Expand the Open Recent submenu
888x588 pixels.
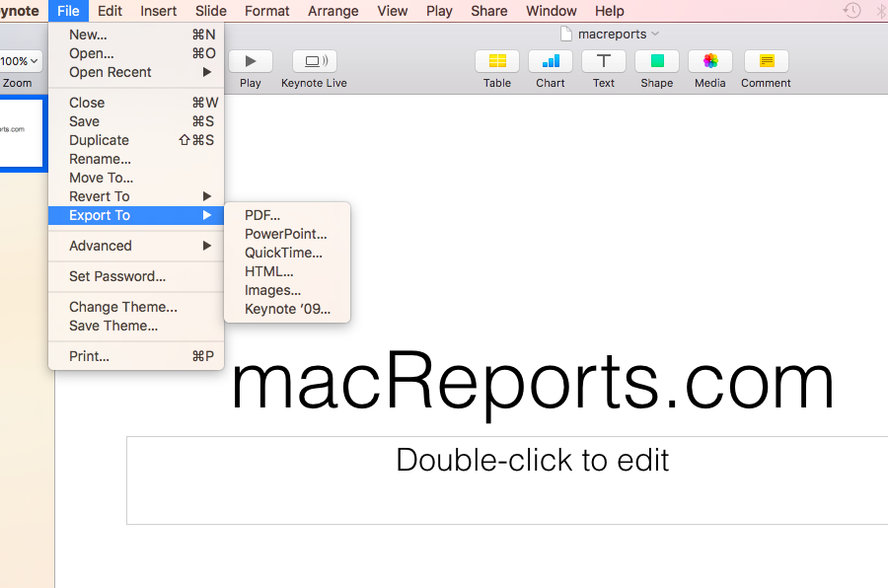(136, 72)
